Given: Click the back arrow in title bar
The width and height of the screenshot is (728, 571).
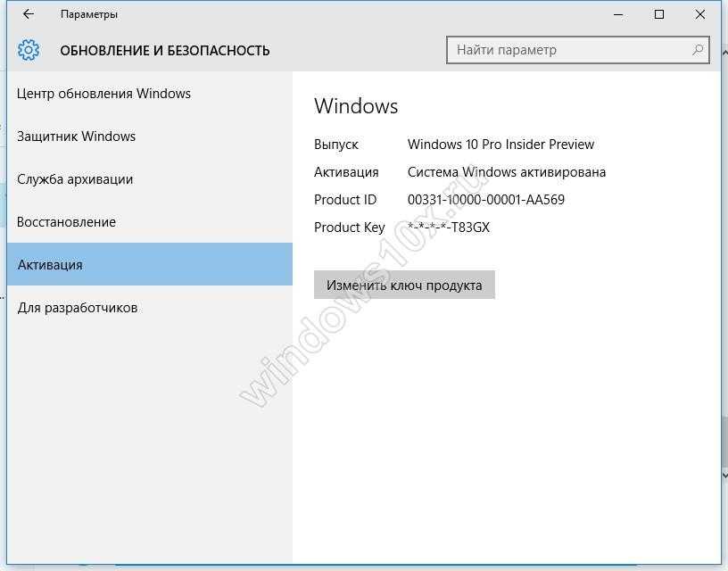Looking at the screenshot, I should point(28,14).
